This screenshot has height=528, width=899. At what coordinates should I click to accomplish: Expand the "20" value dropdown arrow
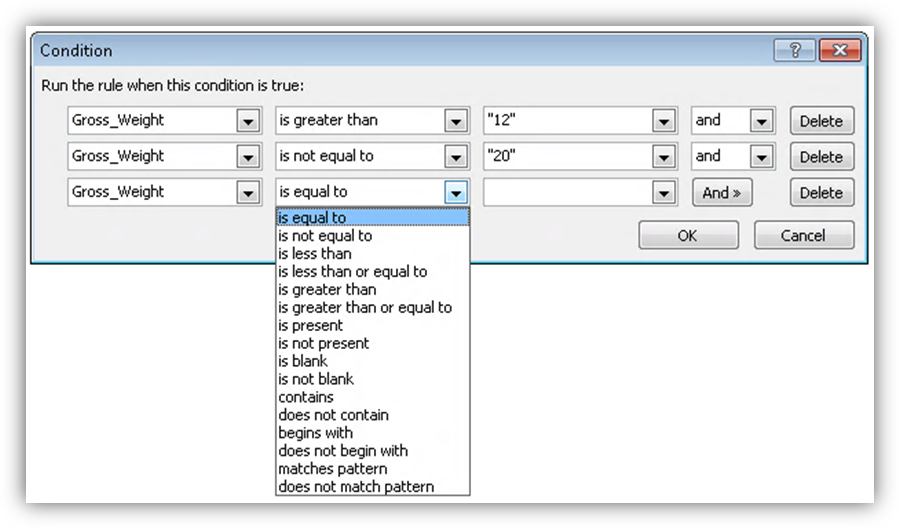[x=663, y=157]
